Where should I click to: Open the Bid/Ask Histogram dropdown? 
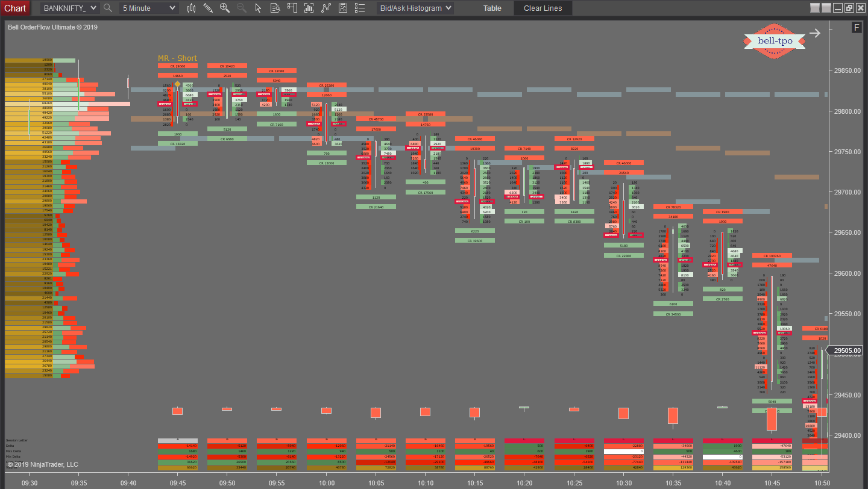tap(415, 8)
